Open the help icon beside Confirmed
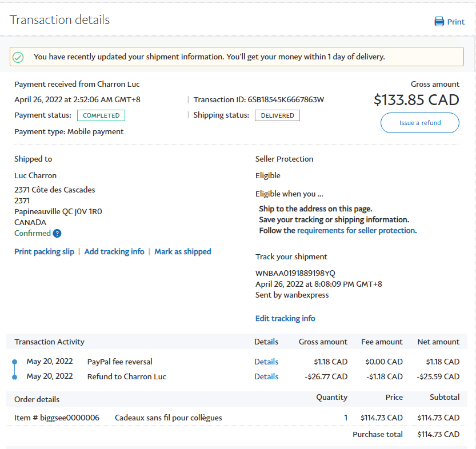 pyautogui.click(x=57, y=234)
